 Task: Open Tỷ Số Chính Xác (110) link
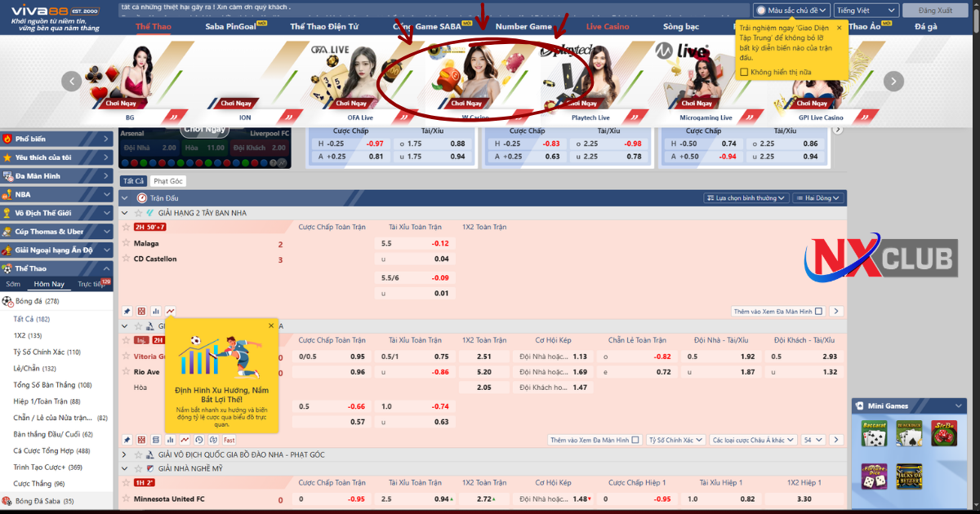tap(47, 352)
